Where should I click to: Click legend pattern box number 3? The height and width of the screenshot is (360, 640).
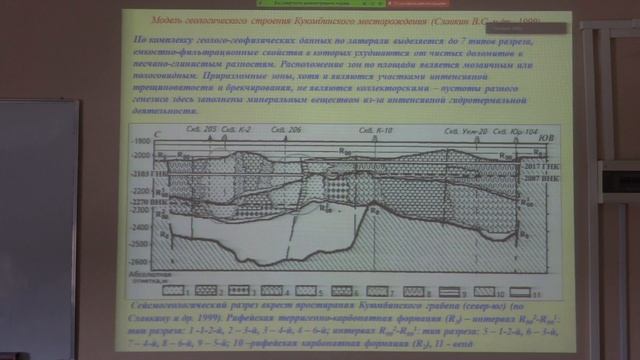(239, 290)
